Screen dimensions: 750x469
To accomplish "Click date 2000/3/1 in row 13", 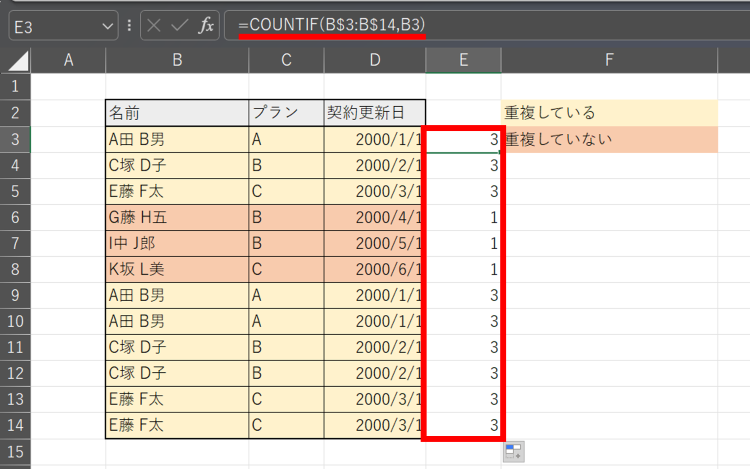I will pyautogui.click(x=375, y=399).
